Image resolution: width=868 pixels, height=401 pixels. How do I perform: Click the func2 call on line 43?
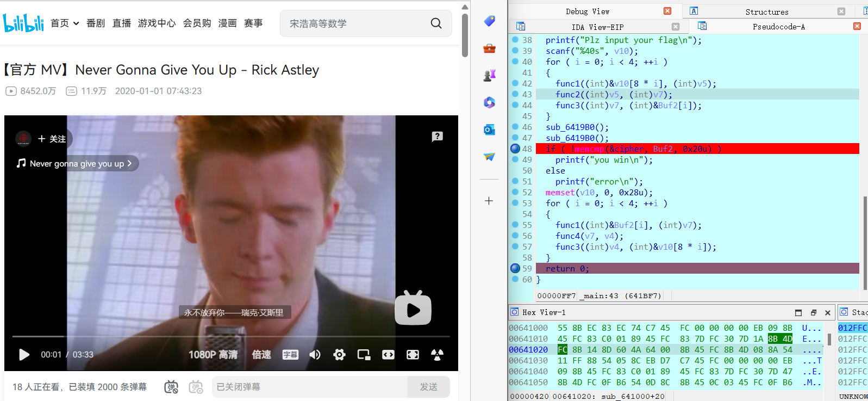(567, 94)
